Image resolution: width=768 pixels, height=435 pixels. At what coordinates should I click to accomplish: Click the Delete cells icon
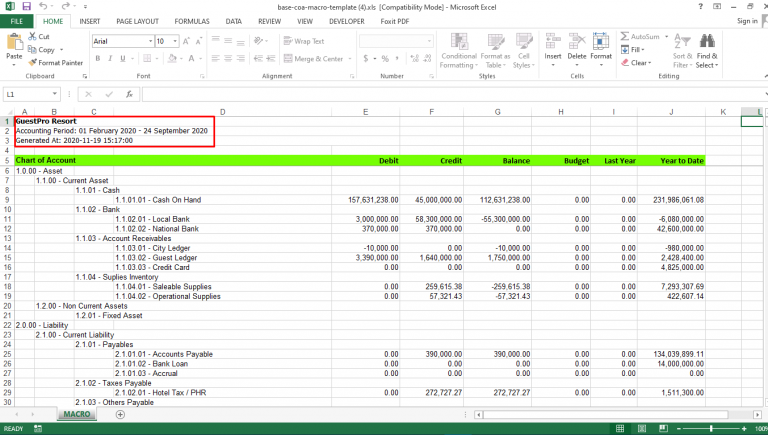577,45
